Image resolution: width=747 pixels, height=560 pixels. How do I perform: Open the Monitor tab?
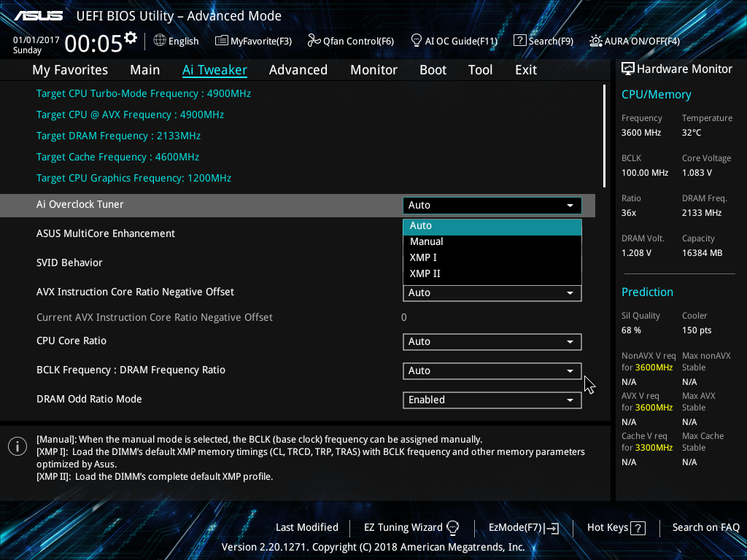click(x=373, y=70)
